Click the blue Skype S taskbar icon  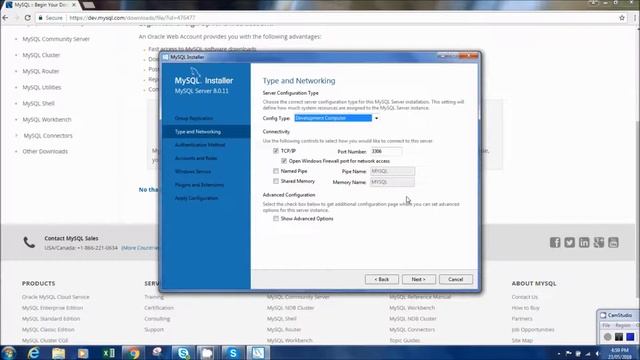(233, 353)
